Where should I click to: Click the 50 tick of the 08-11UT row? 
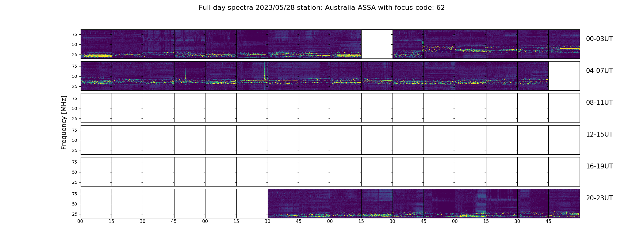click(75, 108)
